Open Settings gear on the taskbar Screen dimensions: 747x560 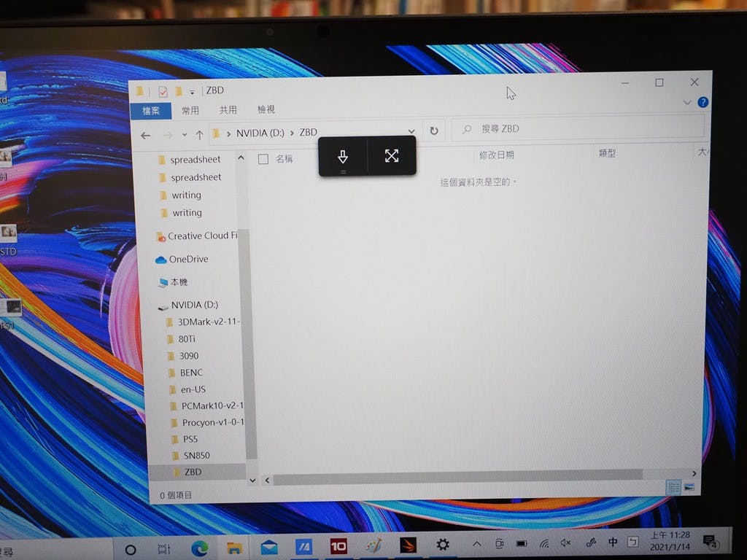(x=443, y=544)
